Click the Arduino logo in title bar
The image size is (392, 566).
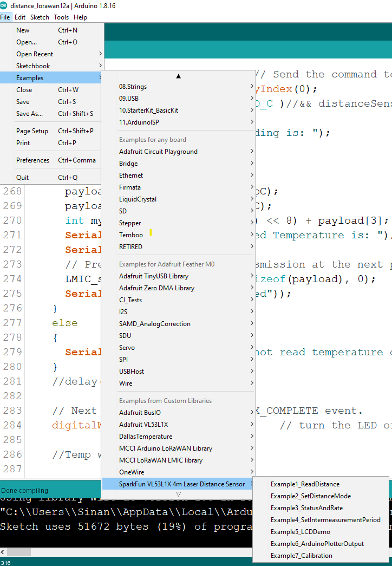pyautogui.click(x=5, y=5)
